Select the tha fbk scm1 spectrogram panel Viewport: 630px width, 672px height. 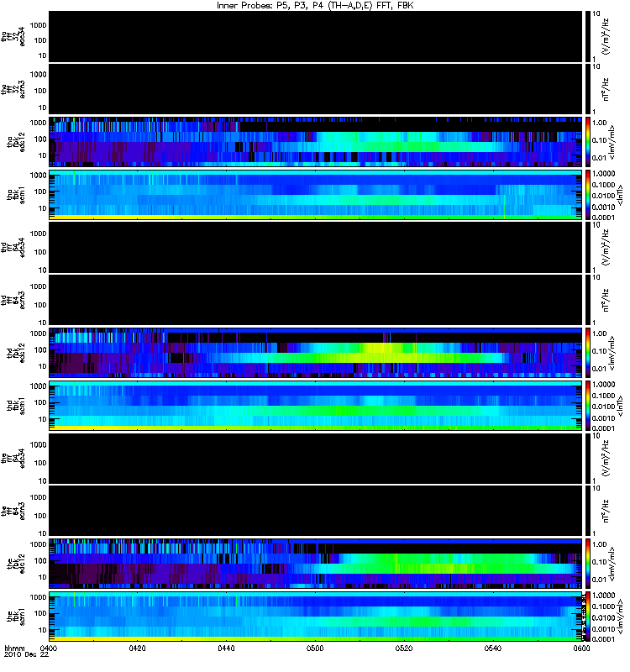[x=316, y=195]
